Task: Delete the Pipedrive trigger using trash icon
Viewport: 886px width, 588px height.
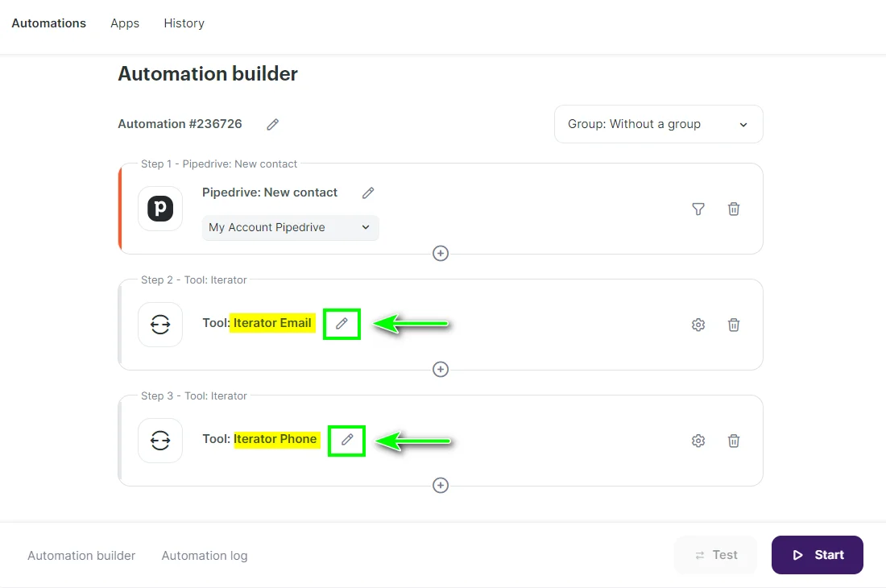Action: [x=733, y=209]
